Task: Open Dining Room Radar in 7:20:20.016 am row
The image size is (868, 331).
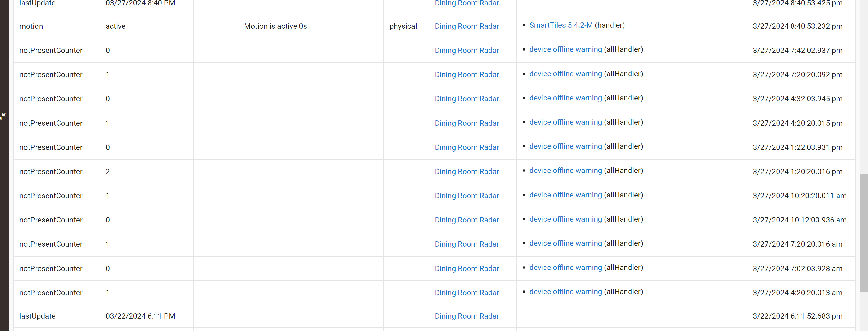Action: (x=467, y=244)
